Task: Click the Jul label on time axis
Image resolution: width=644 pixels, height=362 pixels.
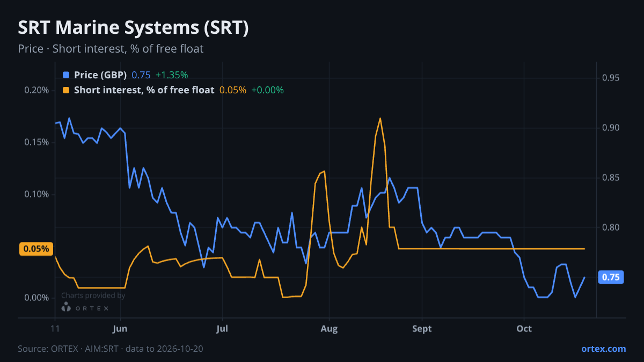Action: click(x=222, y=328)
